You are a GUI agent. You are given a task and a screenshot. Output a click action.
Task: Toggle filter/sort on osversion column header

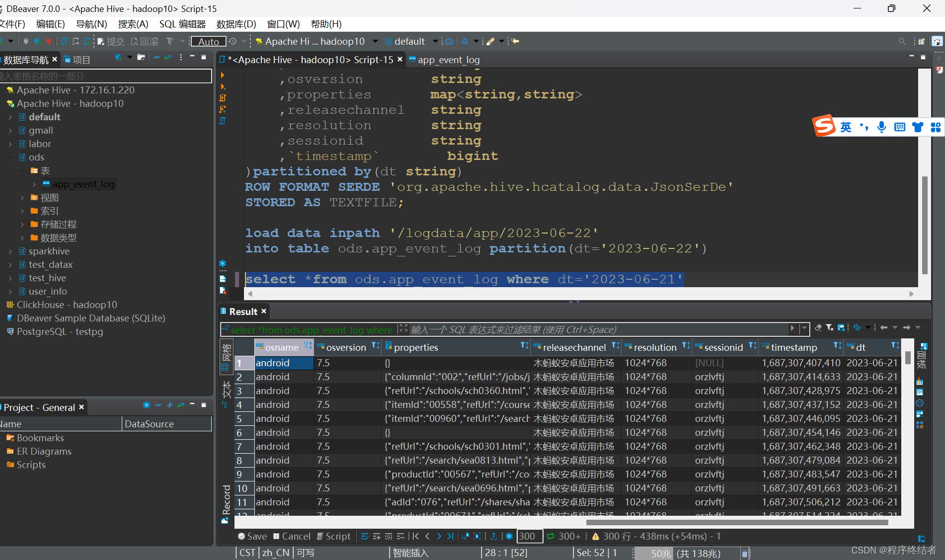pos(375,346)
